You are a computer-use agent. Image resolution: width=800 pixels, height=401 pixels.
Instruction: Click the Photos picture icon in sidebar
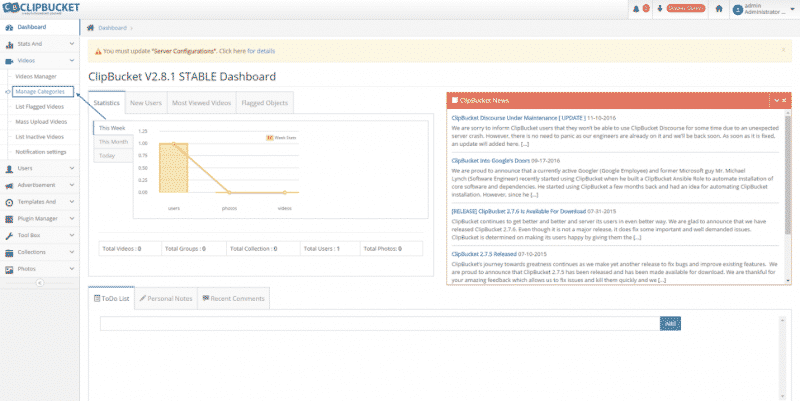(9, 269)
